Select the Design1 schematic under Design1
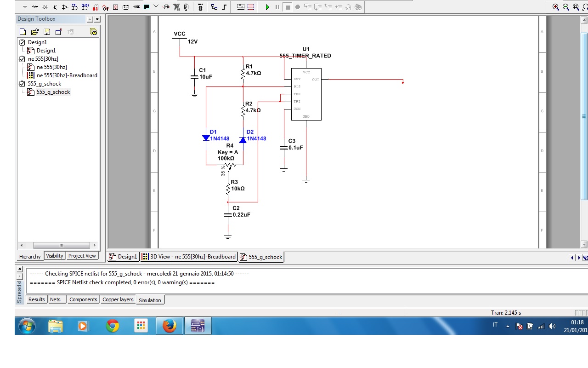Viewport: 588px width, 368px height. point(46,51)
